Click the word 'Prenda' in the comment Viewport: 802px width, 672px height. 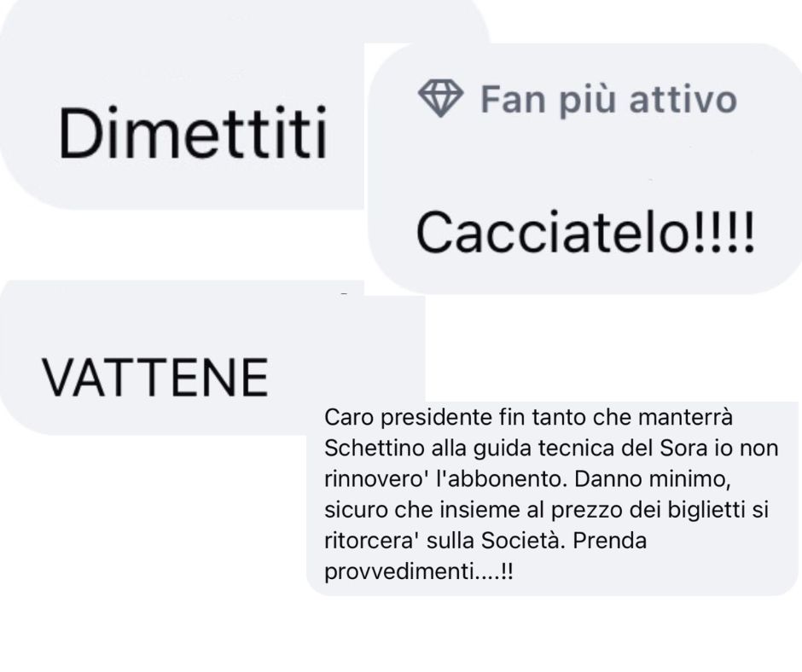click(610, 540)
